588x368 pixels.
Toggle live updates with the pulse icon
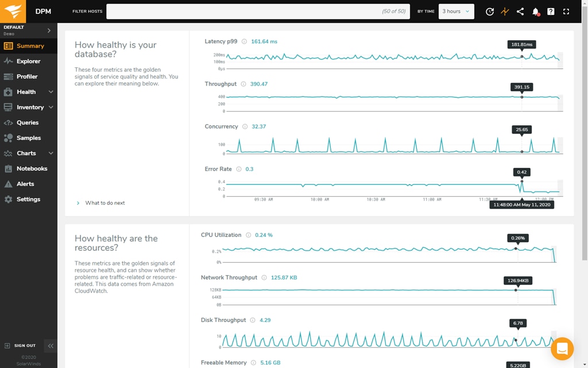[x=505, y=11]
